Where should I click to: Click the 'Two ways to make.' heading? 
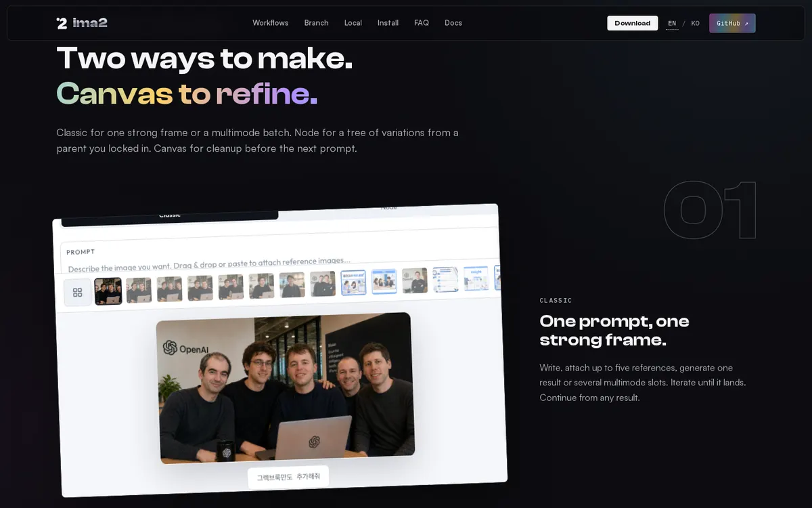click(x=204, y=58)
